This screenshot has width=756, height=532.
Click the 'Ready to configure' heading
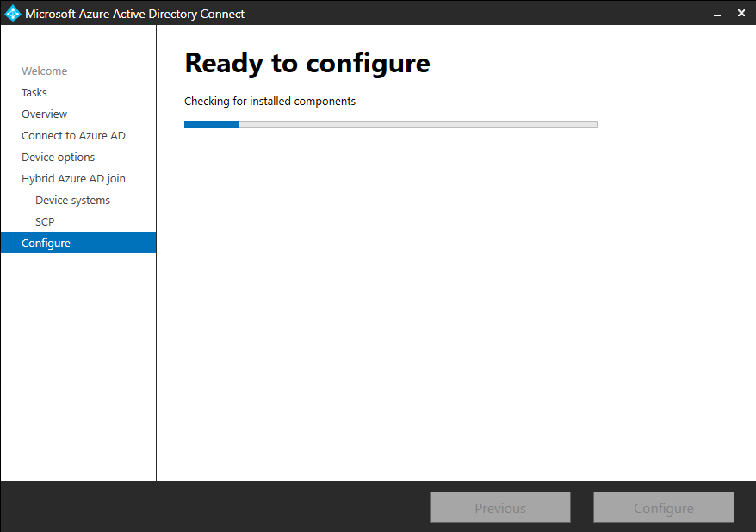[307, 63]
